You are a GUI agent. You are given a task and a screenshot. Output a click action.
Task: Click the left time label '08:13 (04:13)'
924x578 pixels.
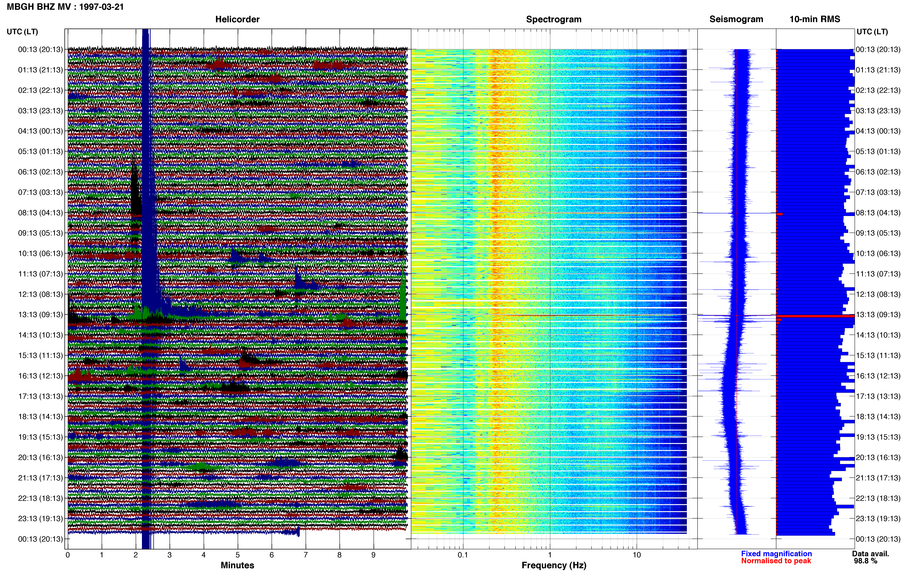click(x=41, y=212)
